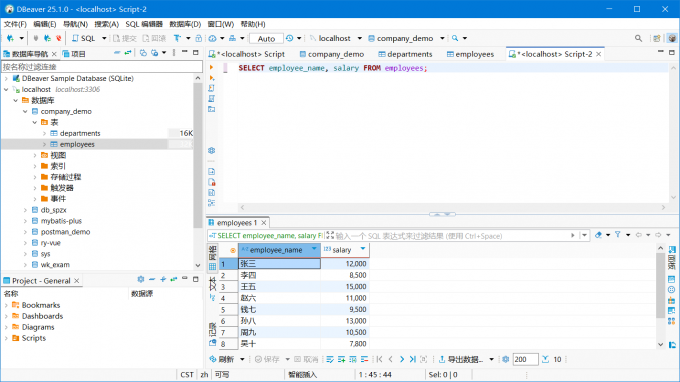The image size is (680, 382).
Task: Click the execute SQL statement arrow icon
Action: pyautogui.click(x=211, y=67)
